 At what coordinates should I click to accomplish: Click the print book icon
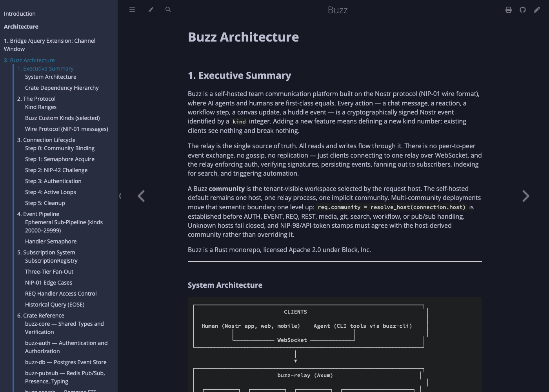(509, 10)
